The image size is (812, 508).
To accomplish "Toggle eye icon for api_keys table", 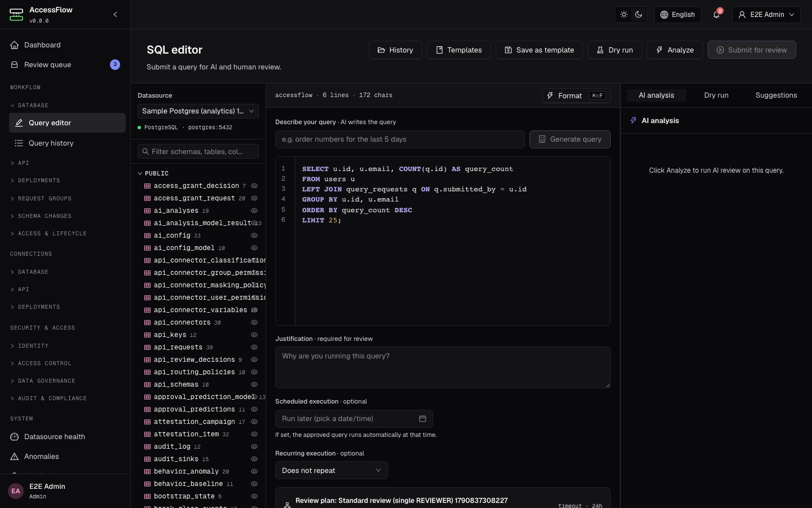I will click(x=254, y=335).
